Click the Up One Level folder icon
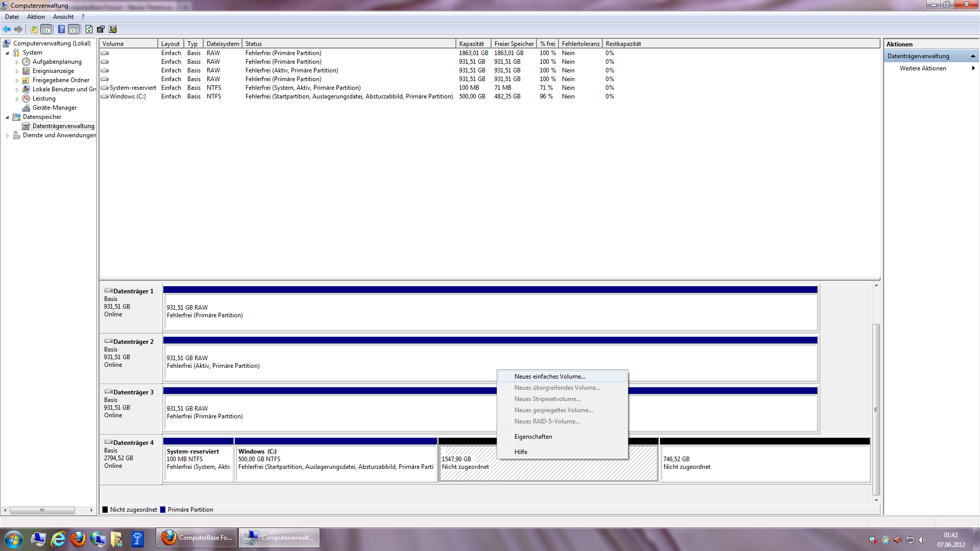 [x=34, y=29]
